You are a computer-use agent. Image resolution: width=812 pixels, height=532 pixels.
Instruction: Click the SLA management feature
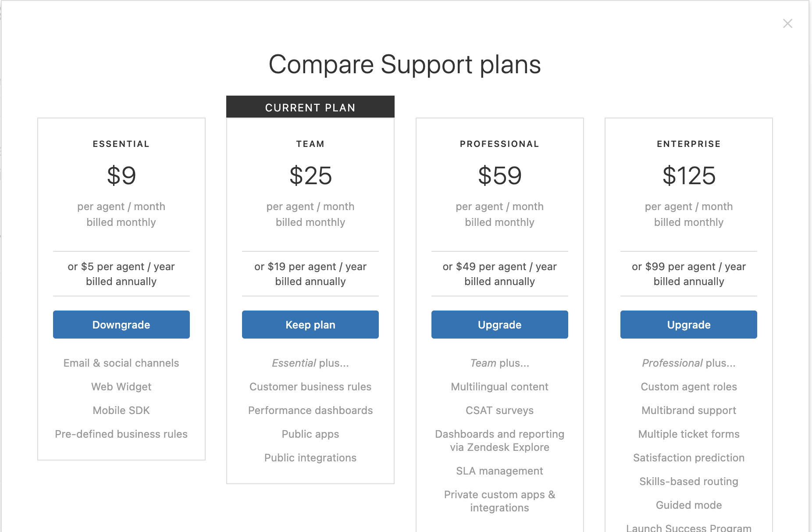click(x=499, y=471)
